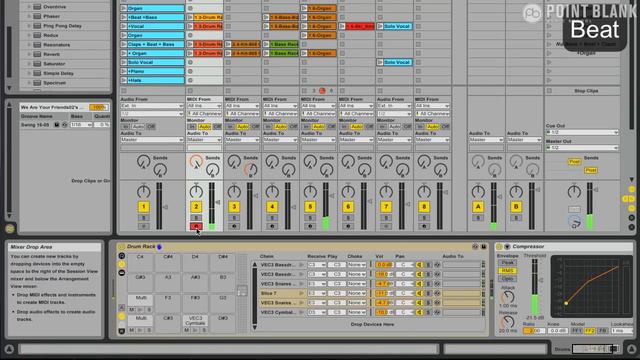Toggle return track A activator
This screenshot has width=640, height=360.
(478, 207)
